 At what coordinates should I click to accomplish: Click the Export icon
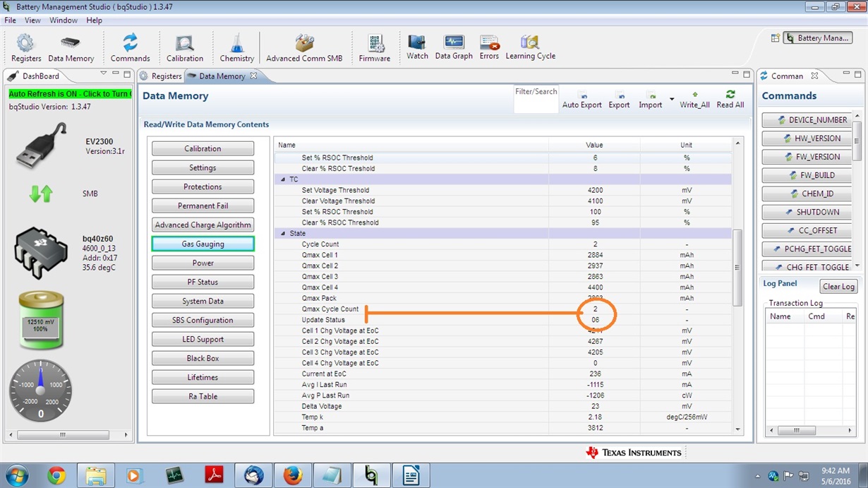(x=619, y=100)
